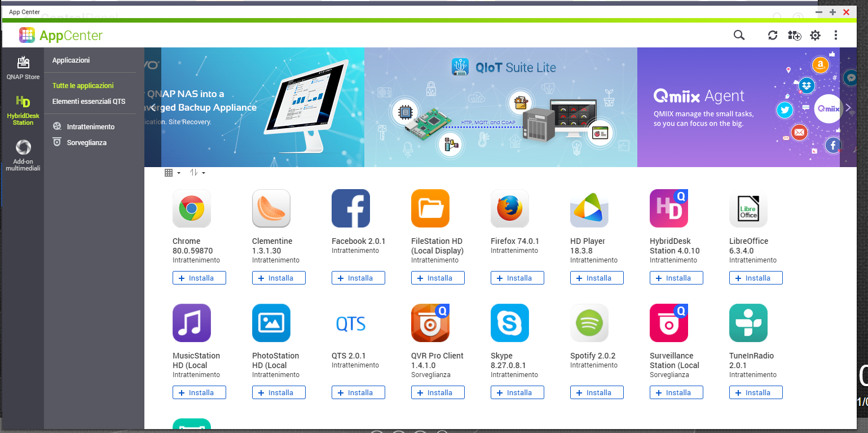
Task: Install Clementine
Action: point(279,278)
